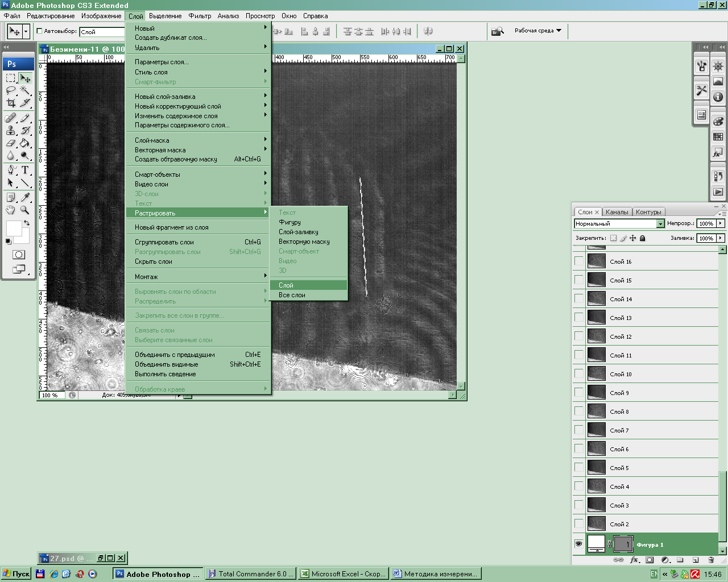Toggle Quick Mask mode button
The height and width of the screenshot is (582, 728).
click(x=18, y=255)
